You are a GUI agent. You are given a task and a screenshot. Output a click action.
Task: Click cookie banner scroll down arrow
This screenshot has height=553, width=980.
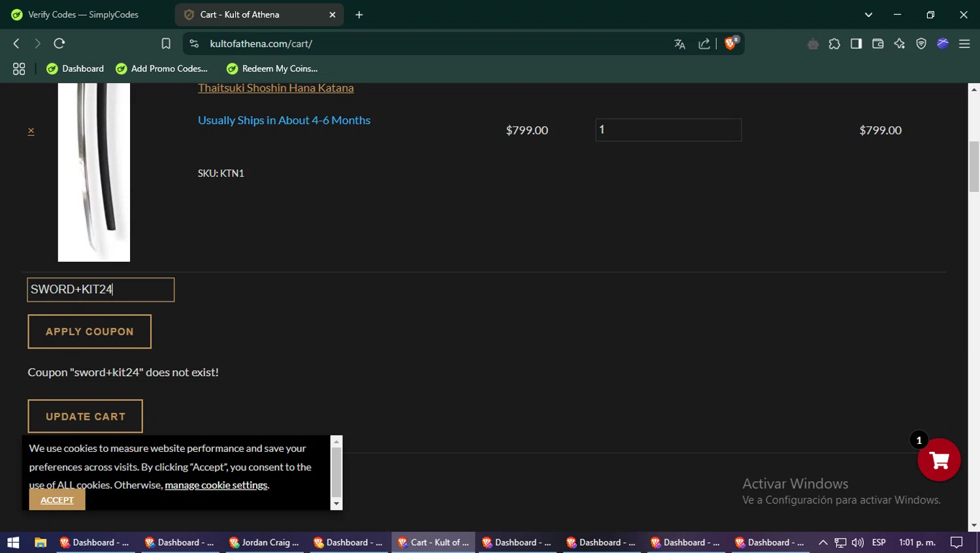tap(336, 504)
